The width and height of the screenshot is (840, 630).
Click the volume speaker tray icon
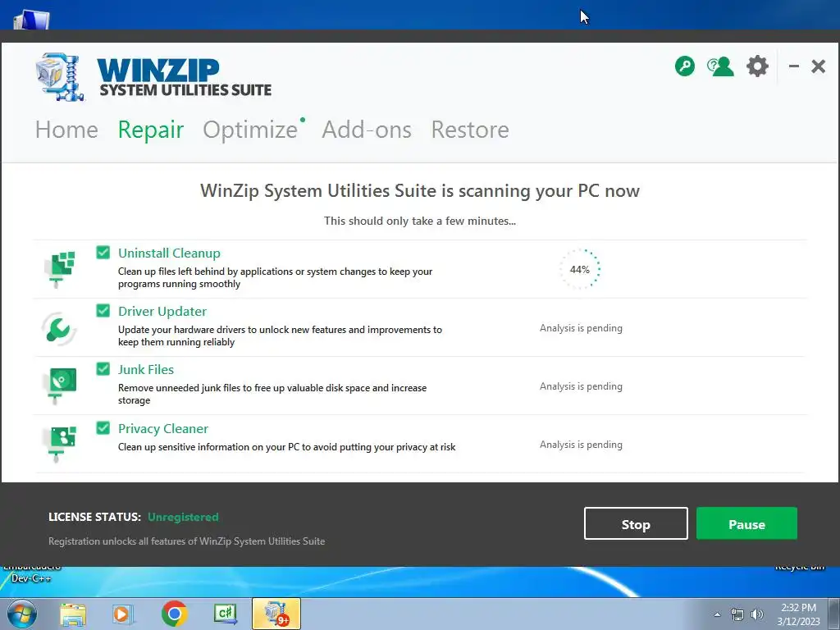pyautogui.click(x=757, y=614)
